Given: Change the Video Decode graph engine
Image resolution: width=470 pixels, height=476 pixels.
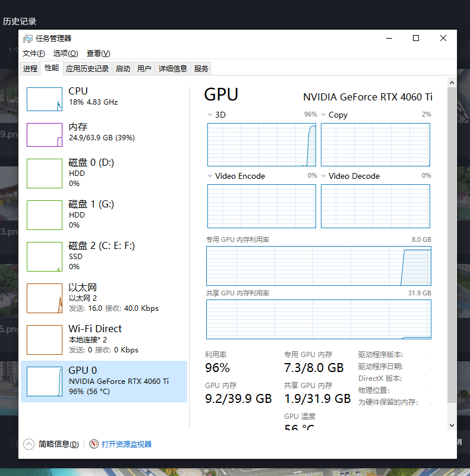Looking at the screenshot, I should (x=324, y=176).
